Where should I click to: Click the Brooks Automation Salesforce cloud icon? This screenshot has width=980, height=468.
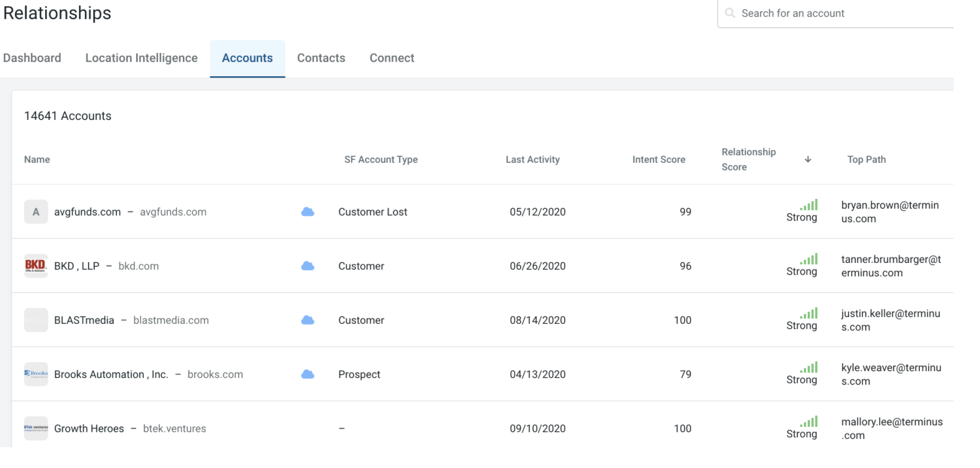308,374
